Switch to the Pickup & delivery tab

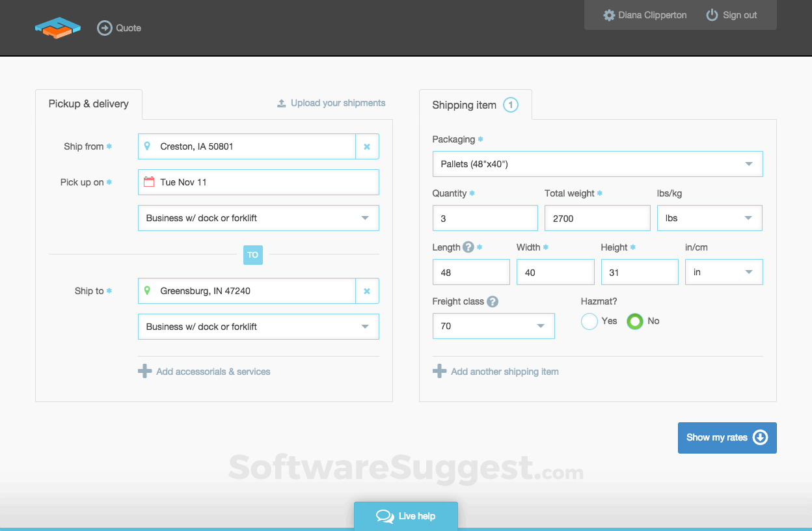88,103
